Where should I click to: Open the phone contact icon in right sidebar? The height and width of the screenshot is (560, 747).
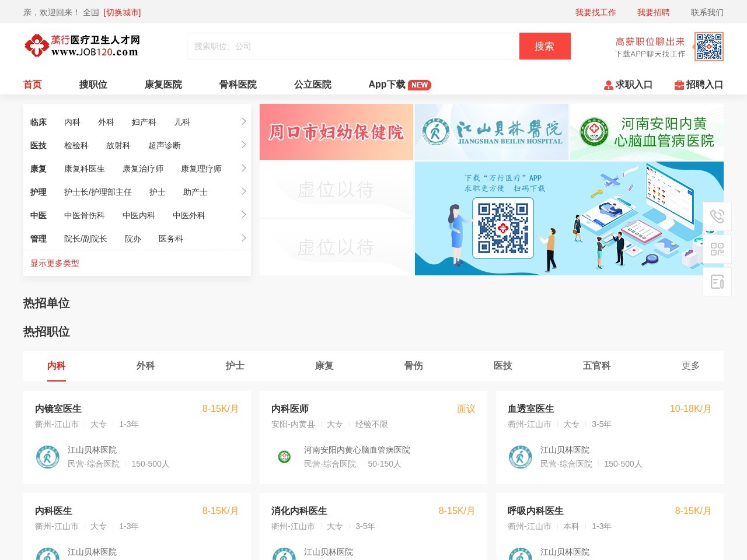(717, 216)
